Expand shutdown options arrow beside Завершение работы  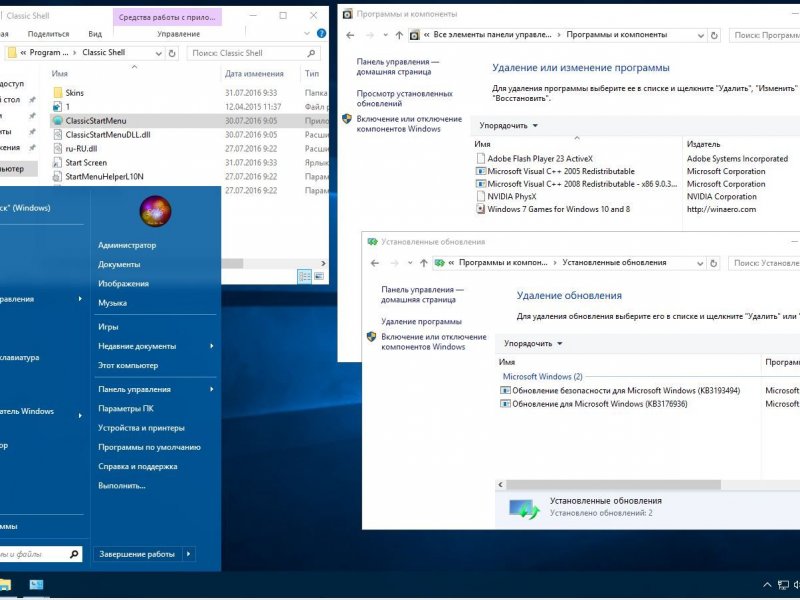click(x=188, y=554)
